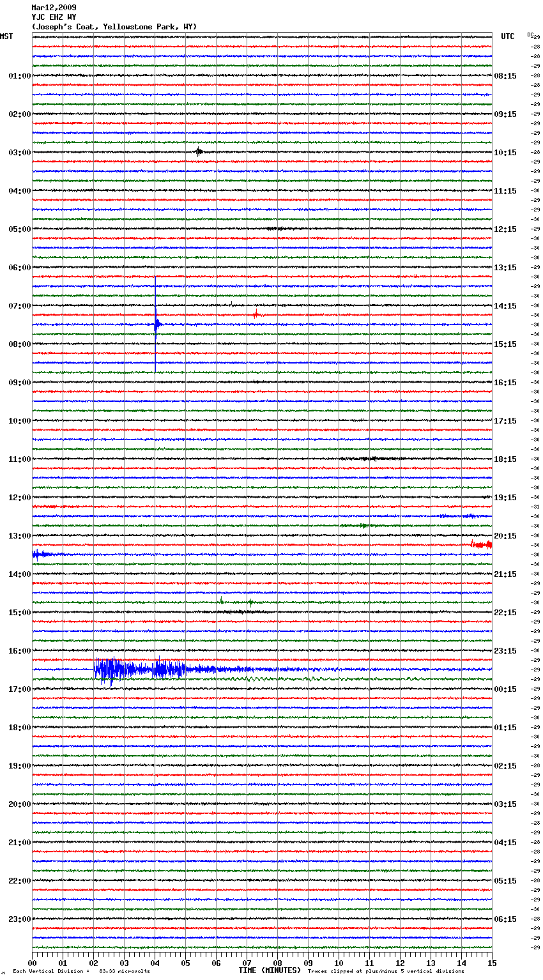Select the MST time label "19:00"

tap(20, 766)
